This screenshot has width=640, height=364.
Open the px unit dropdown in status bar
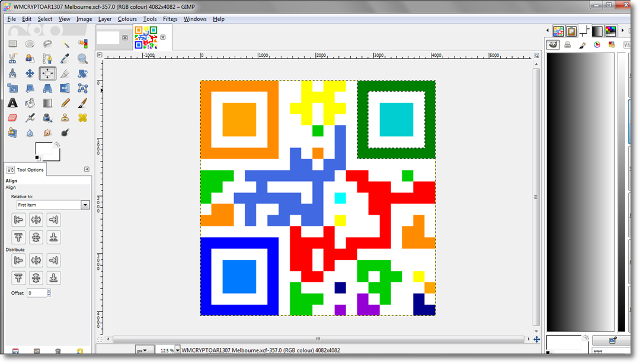(x=144, y=350)
